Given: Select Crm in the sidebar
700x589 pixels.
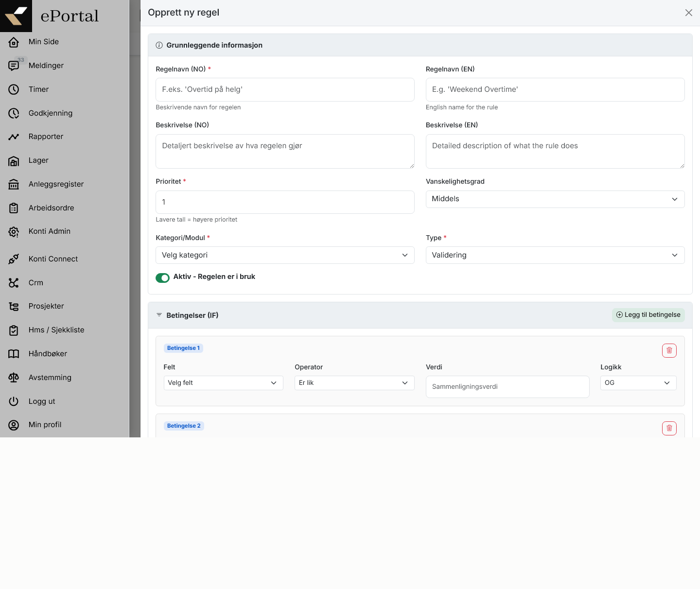Looking at the screenshot, I should pos(36,283).
